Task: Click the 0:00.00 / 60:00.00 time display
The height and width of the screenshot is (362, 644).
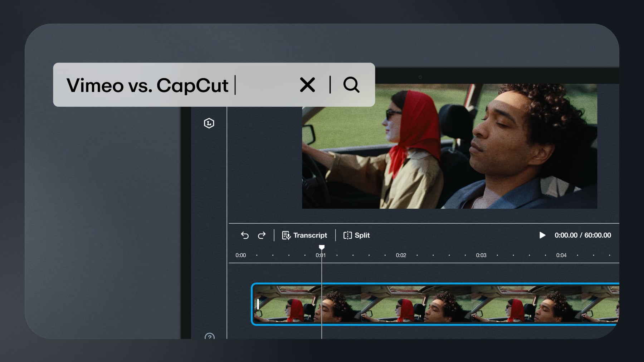Action: click(x=582, y=235)
